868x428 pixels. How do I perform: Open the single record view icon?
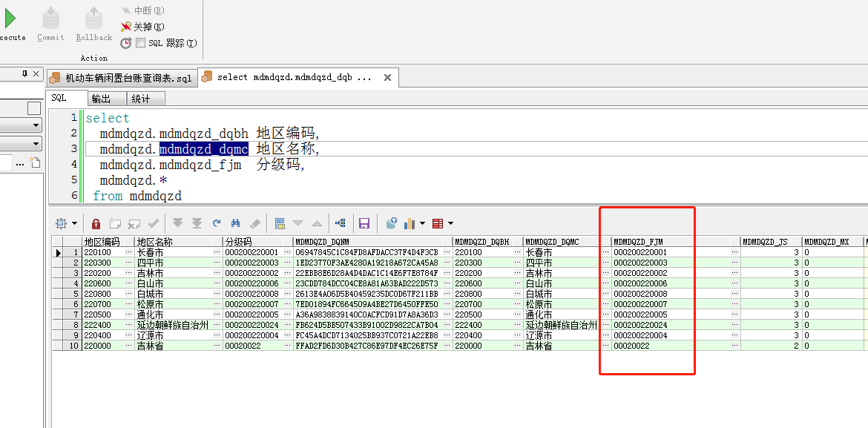pos(280,223)
